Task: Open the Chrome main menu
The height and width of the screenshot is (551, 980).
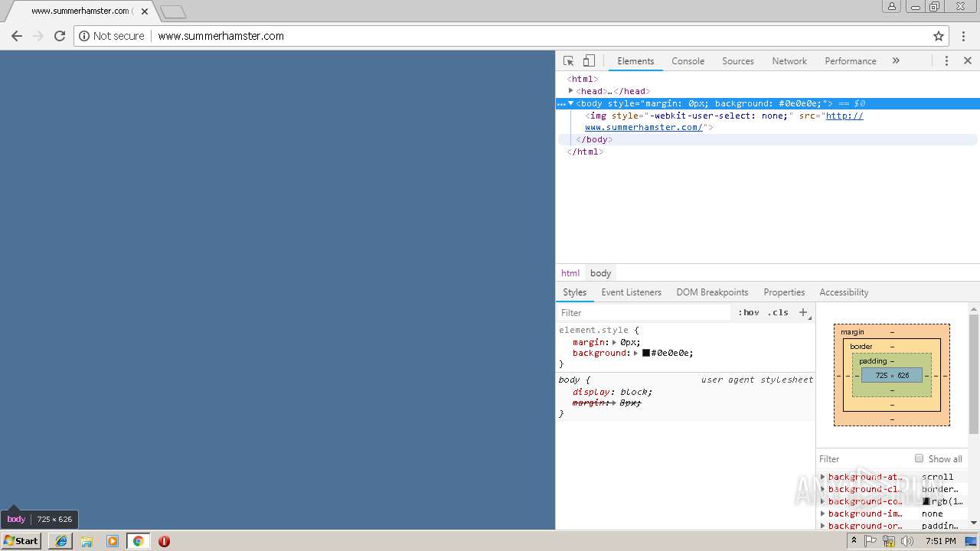Action: (963, 36)
